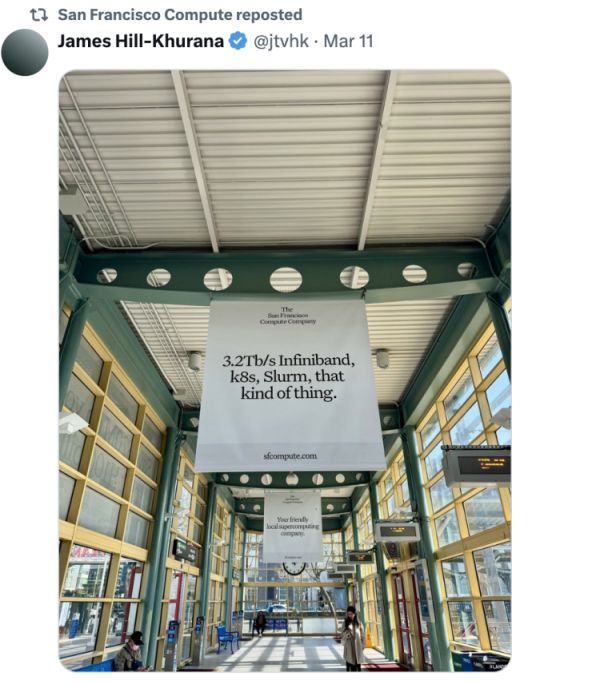
Task: Click "The San Francisco Compute Company" banner heading
Action: 288,316
